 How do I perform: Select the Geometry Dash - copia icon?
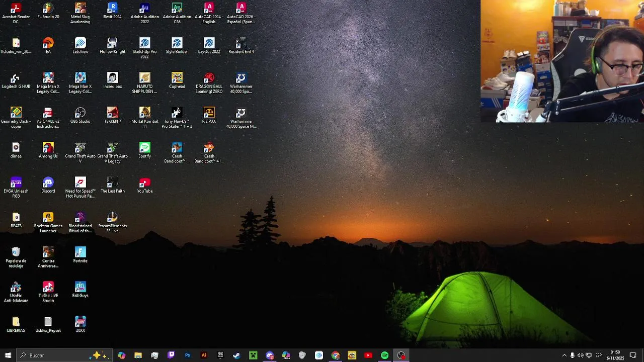pos(16,118)
